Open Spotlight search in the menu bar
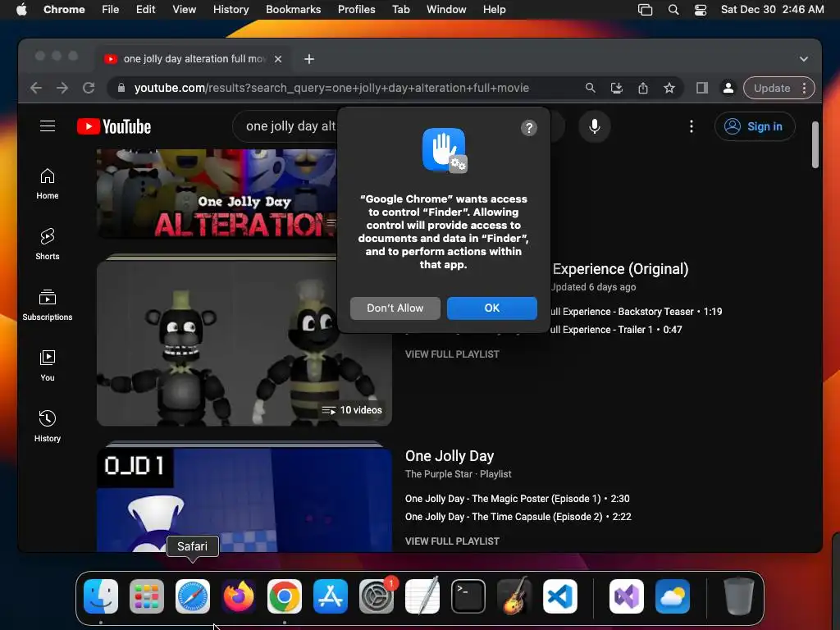 point(673,10)
